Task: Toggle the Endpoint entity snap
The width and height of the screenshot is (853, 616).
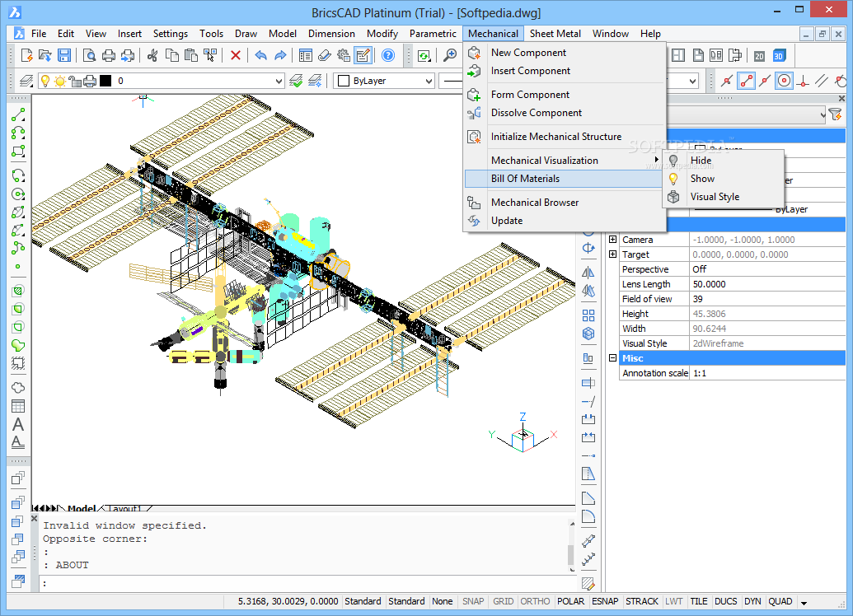Action: 746,81
